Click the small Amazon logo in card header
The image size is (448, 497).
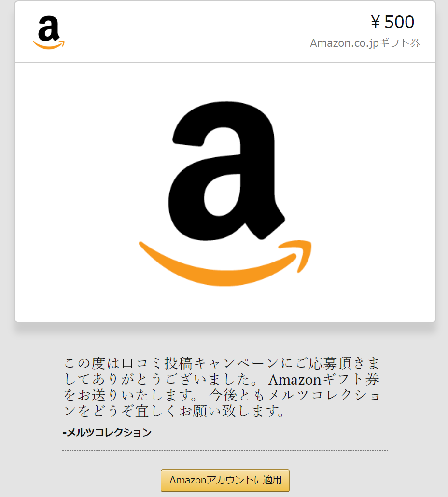coord(49,33)
